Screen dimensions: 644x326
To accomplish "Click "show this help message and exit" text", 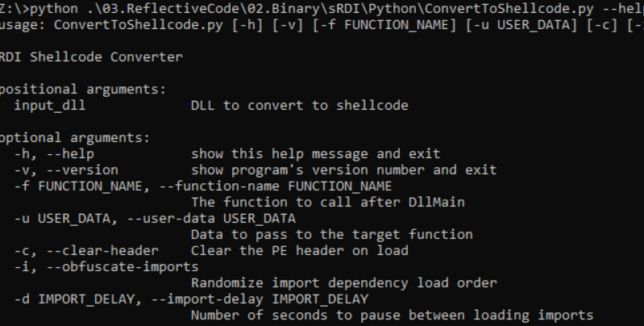I will [x=315, y=154].
